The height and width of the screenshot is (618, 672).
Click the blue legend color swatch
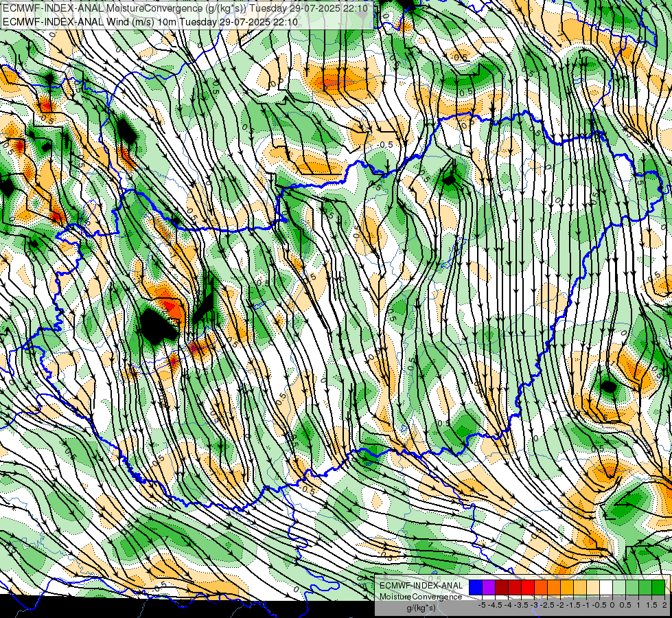coord(476,587)
